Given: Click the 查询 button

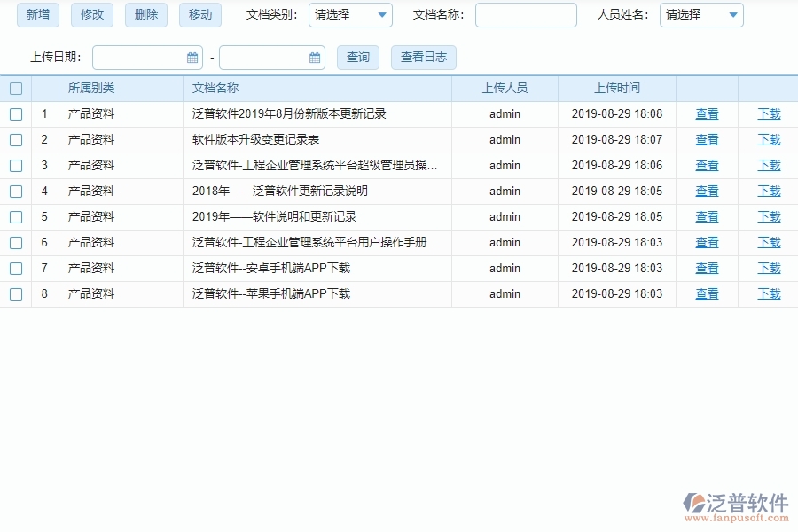Looking at the screenshot, I should pos(357,57).
